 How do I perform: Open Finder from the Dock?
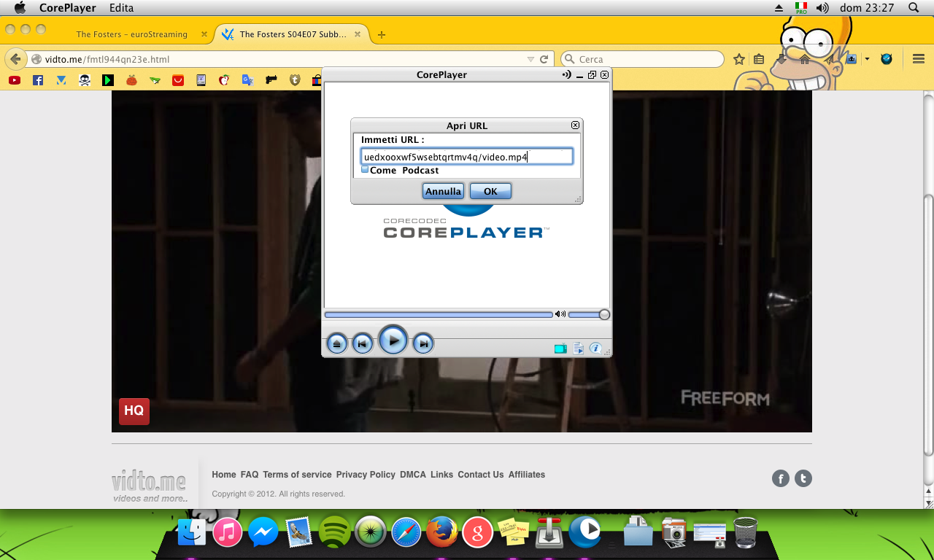click(193, 532)
